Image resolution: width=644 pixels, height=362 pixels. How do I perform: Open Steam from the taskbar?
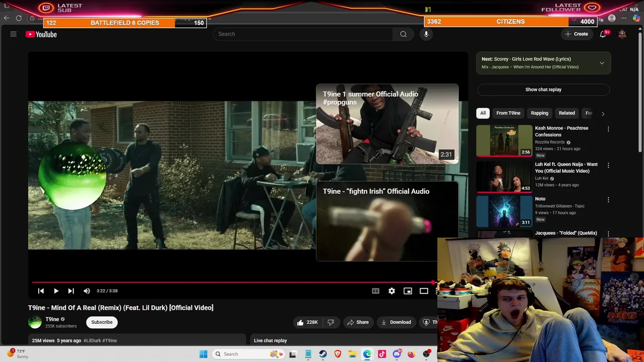[x=323, y=354]
